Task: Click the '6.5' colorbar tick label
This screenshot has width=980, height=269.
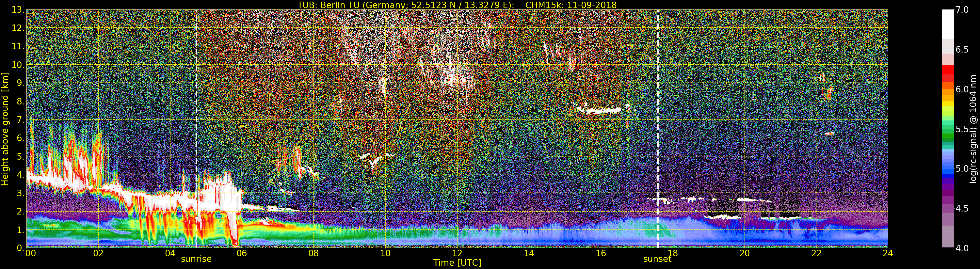Action: coord(962,50)
